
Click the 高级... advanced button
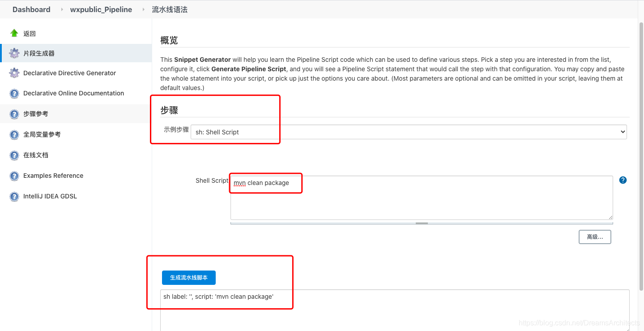pyautogui.click(x=594, y=237)
